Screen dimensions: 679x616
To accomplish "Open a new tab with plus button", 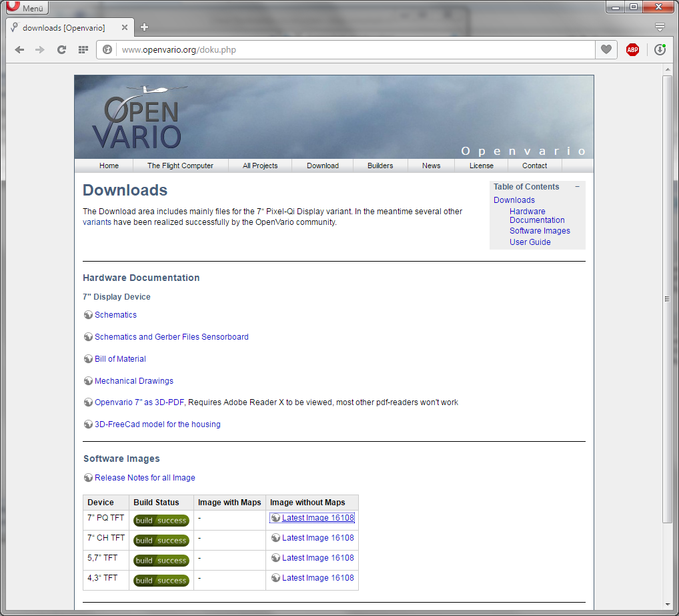I will (x=145, y=27).
